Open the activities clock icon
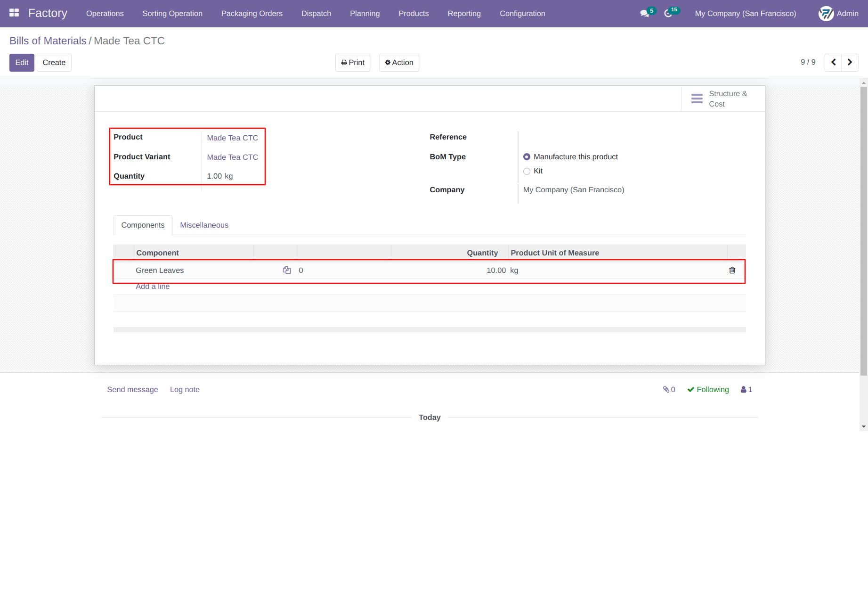The height and width of the screenshot is (599, 868). [668, 14]
